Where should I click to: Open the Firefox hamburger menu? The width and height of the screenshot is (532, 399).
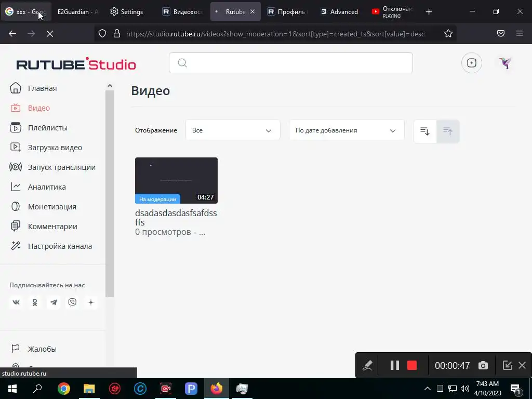point(520,33)
